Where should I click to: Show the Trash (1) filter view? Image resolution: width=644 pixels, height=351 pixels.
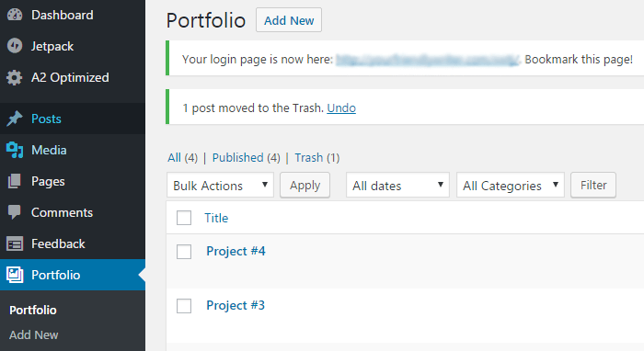pyautogui.click(x=317, y=157)
